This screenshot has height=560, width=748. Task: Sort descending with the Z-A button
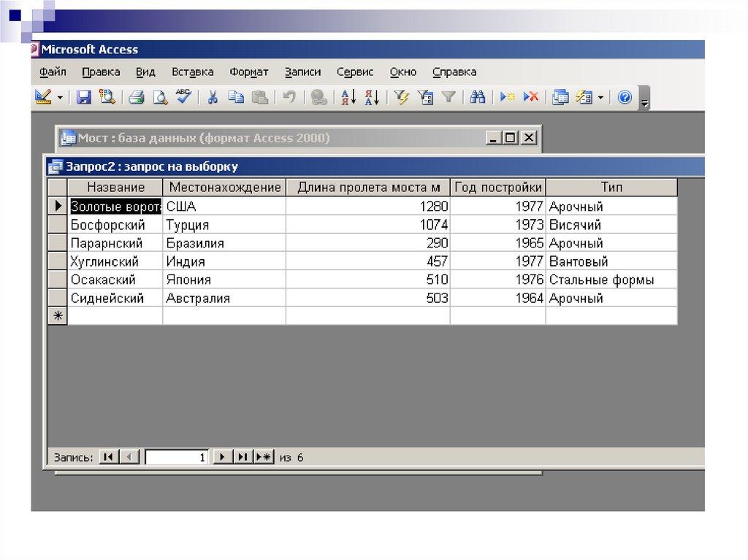(x=371, y=97)
